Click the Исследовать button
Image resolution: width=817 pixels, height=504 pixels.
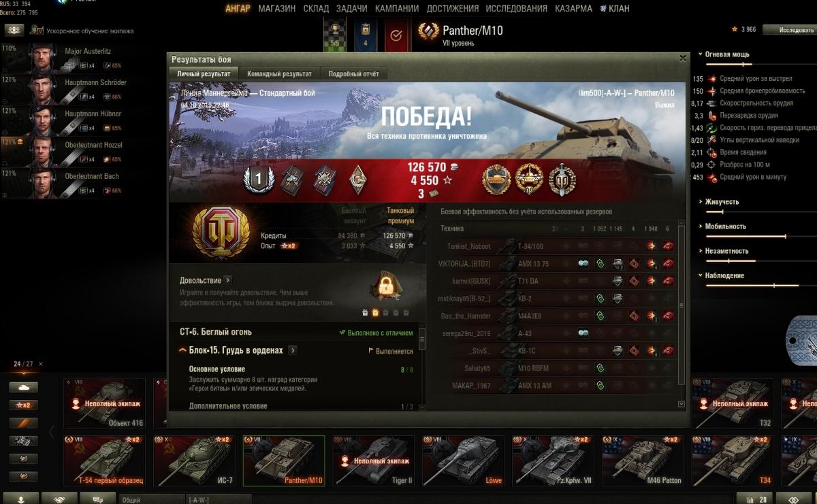tap(790, 30)
